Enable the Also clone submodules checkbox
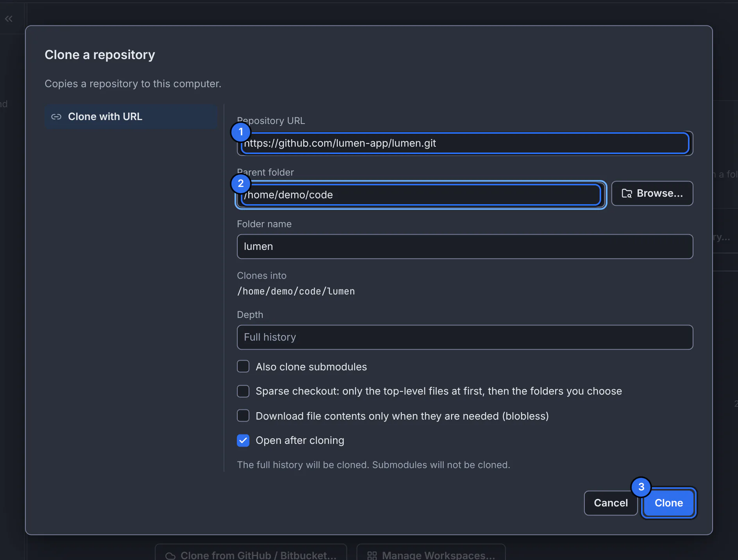 243,366
